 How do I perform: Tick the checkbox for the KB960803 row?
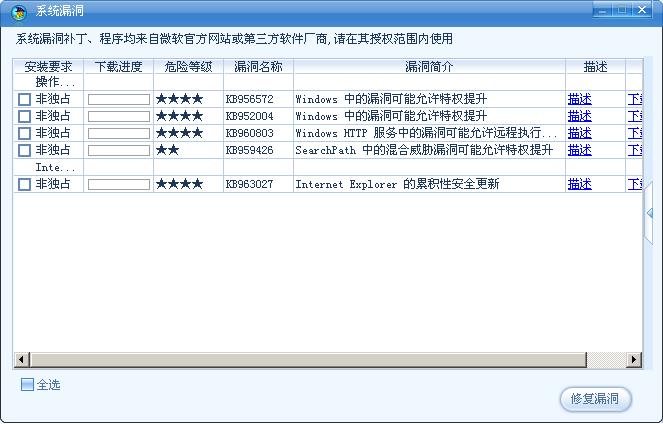pyautogui.click(x=25, y=133)
